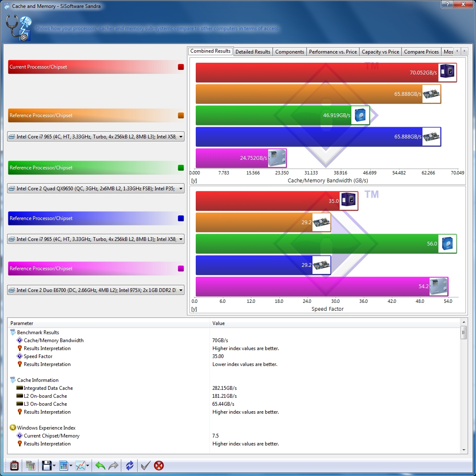476x476 pixels.
Task: Click the floppy disk save icon
Action: coord(46,466)
